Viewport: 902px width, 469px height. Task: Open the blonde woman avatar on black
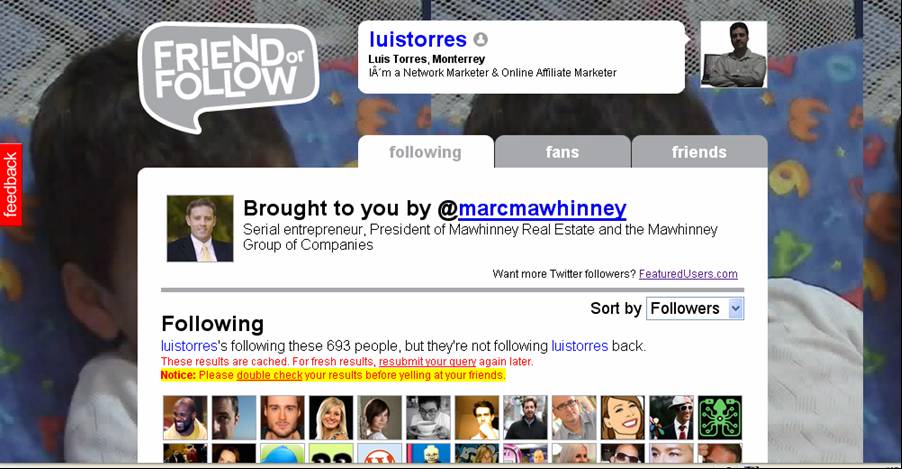[331, 418]
